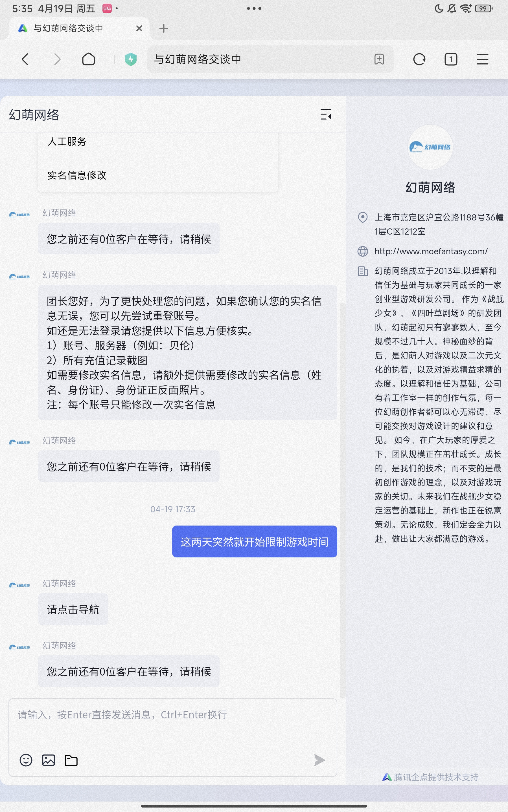Tap the company description paragraph
This screenshot has height=812, width=508.
coord(439,405)
